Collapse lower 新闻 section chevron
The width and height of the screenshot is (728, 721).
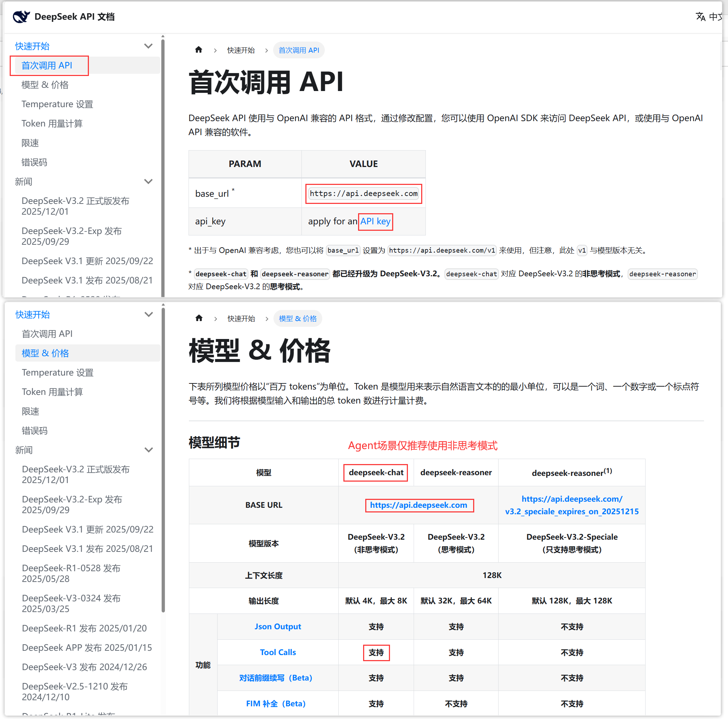tap(149, 450)
